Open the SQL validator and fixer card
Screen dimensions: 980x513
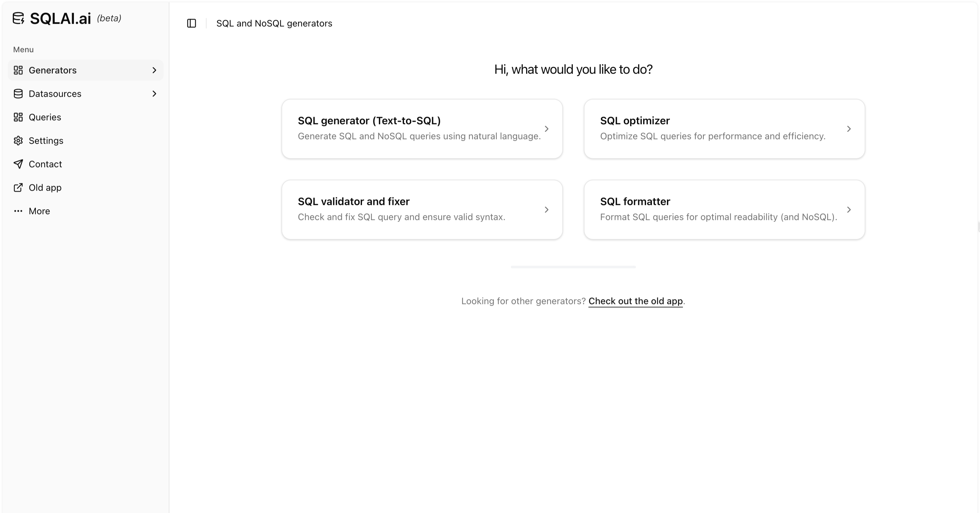pos(422,209)
